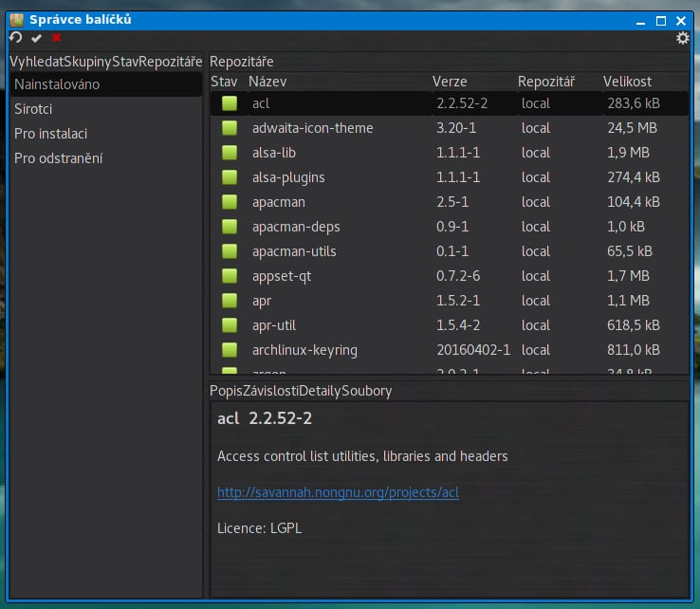Viewport: 700px width, 609px height.
Task: Open the savannah.nongnu.org acl project link
Action: (338, 492)
